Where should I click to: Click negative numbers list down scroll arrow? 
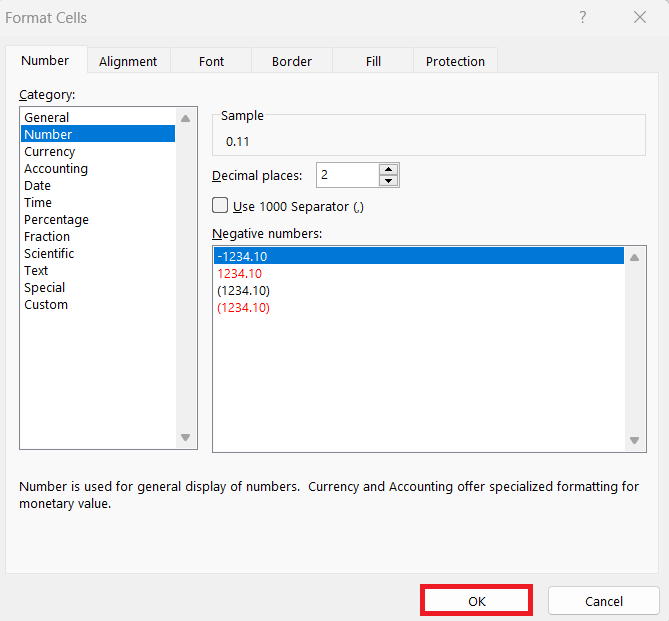pos(634,440)
